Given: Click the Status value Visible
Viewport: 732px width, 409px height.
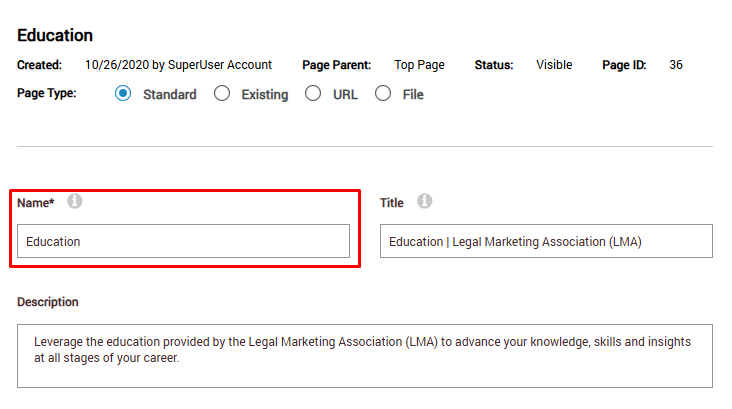Looking at the screenshot, I should tap(554, 65).
